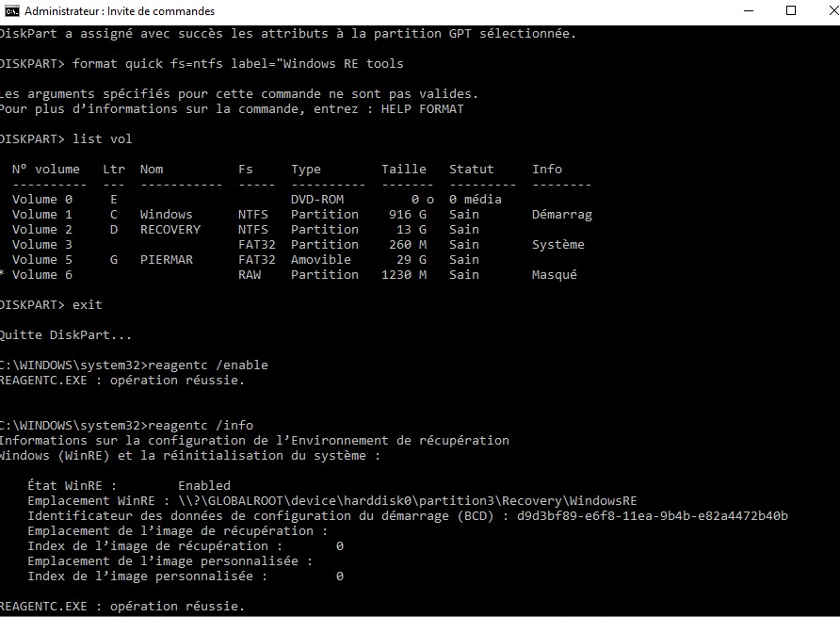The height and width of the screenshot is (617, 840).
Task: Click 'Emplacement de l'image personnalisée' line
Action: click(170, 560)
